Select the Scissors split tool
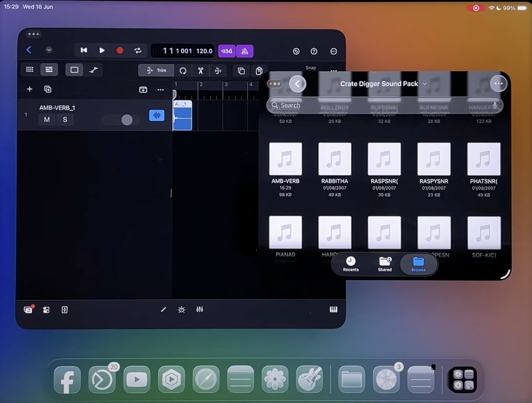 201,71
